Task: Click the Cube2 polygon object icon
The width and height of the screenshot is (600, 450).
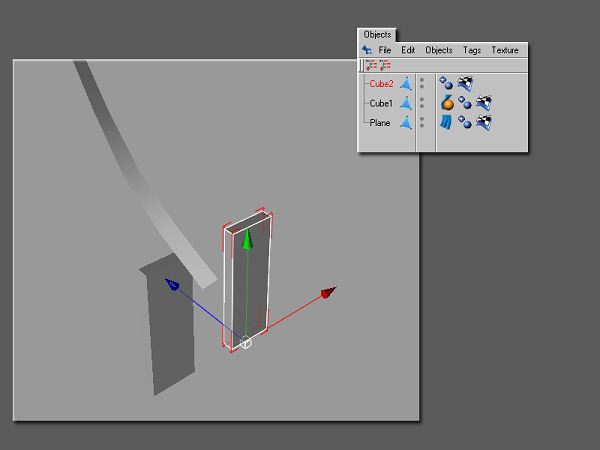Action: pyautogui.click(x=407, y=85)
